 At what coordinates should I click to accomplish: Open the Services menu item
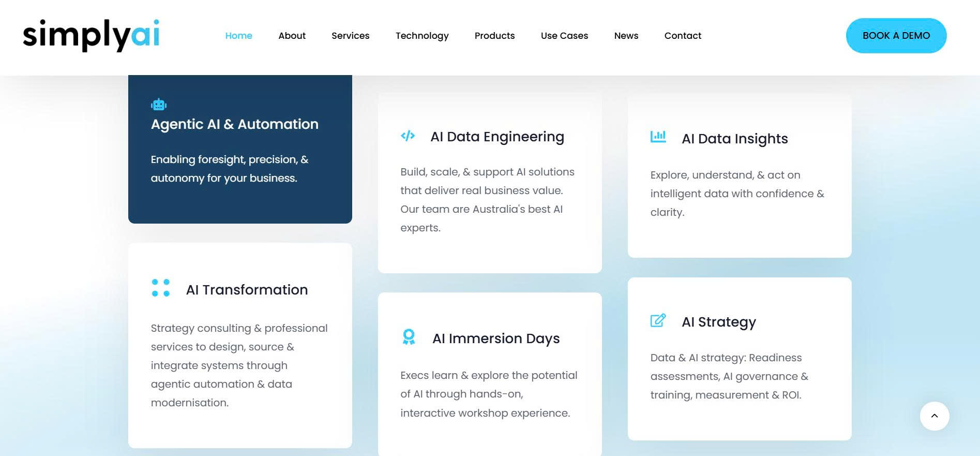[351, 36]
